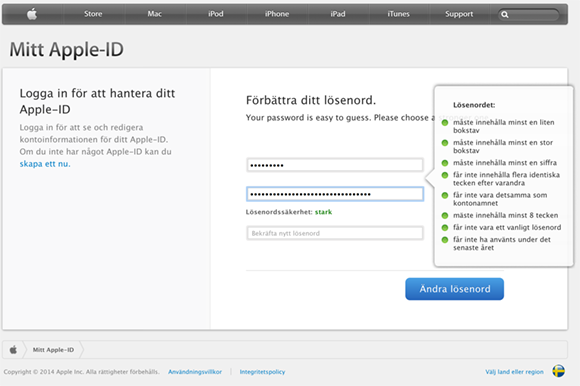Image resolution: width=580 pixels, height=386 pixels.
Task: Follow the 'skapa ett nu.' link
Action: point(45,164)
